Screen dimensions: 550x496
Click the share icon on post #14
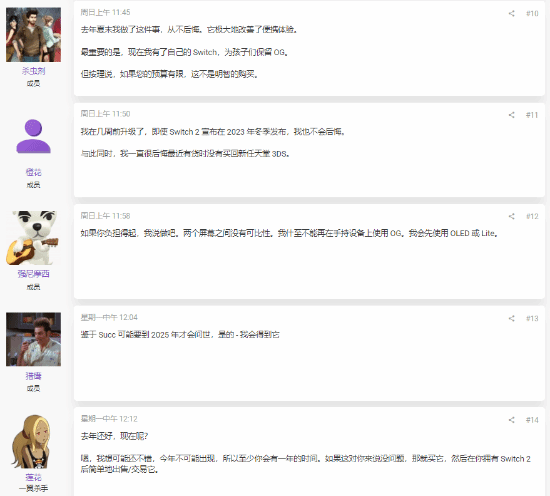click(x=511, y=420)
